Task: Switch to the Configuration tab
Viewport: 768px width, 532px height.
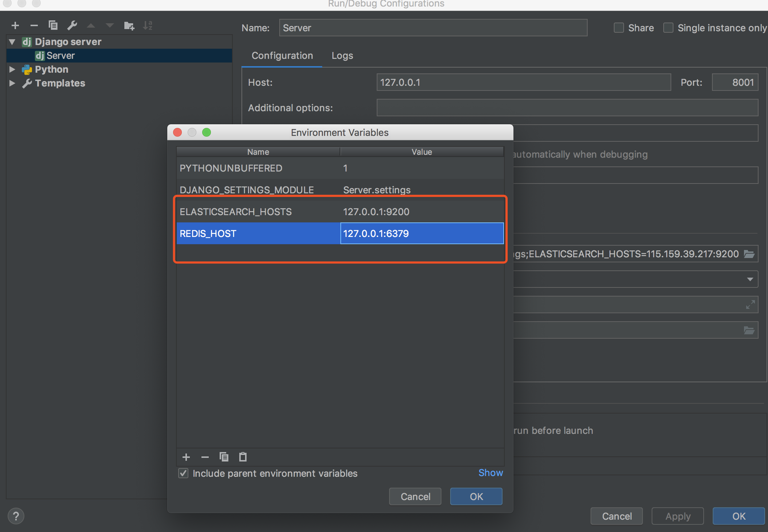Action: (282, 55)
